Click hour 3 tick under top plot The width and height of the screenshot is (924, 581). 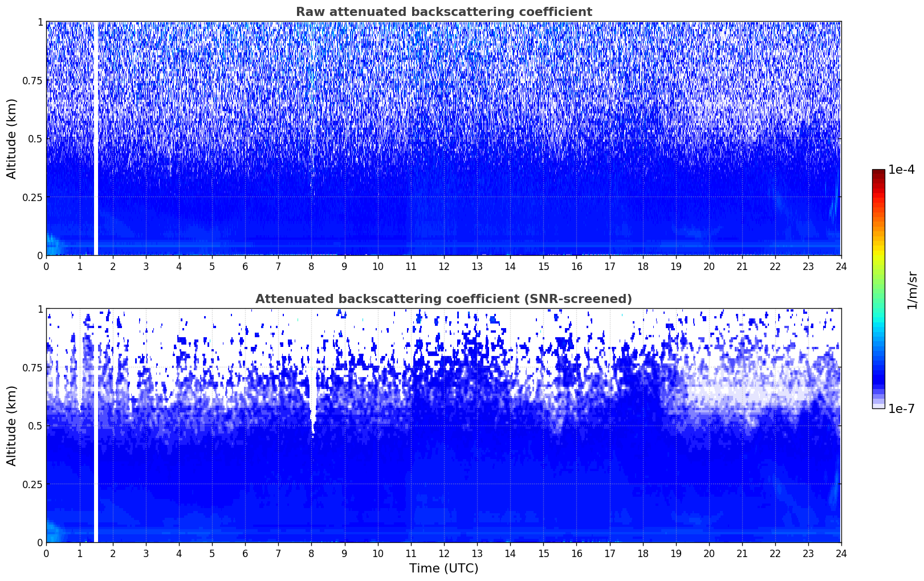click(146, 266)
